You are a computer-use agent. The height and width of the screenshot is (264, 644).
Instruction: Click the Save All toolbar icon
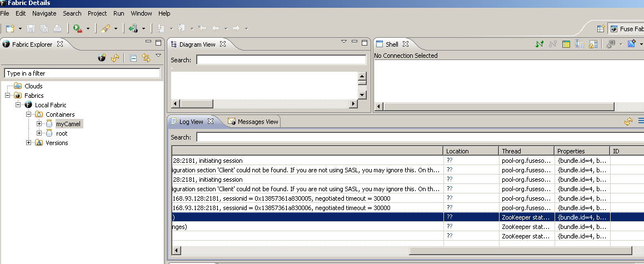pos(44,28)
